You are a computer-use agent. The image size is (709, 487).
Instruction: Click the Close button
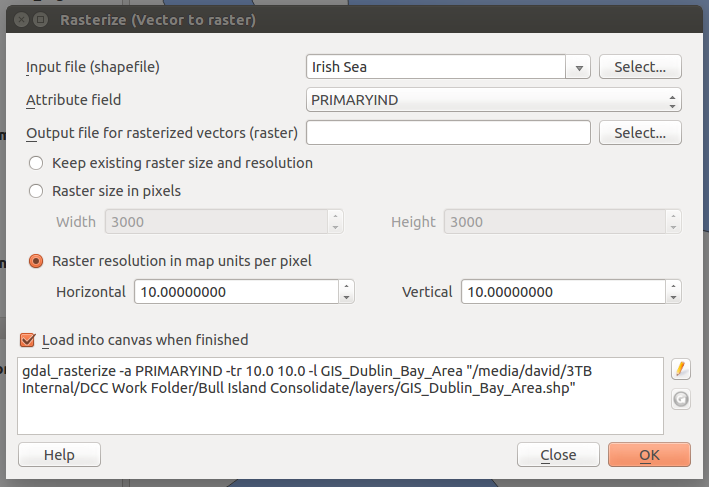(x=558, y=455)
